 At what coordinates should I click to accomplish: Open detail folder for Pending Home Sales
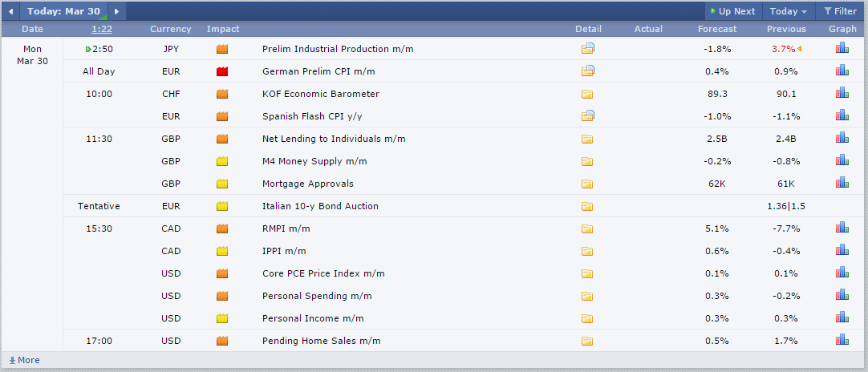pos(587,341)
